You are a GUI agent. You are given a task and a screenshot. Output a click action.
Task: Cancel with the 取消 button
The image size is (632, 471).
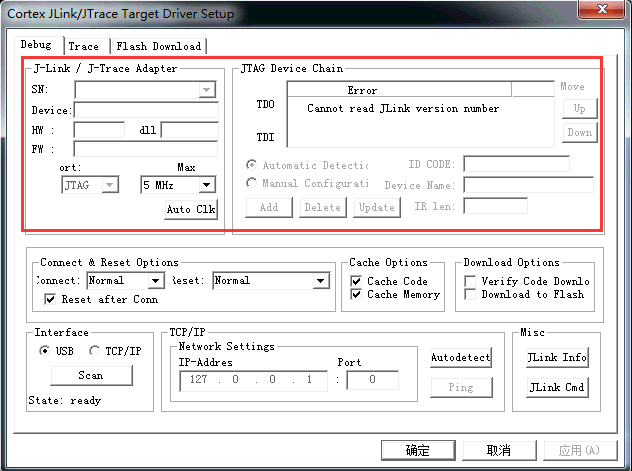coord(499,450)
